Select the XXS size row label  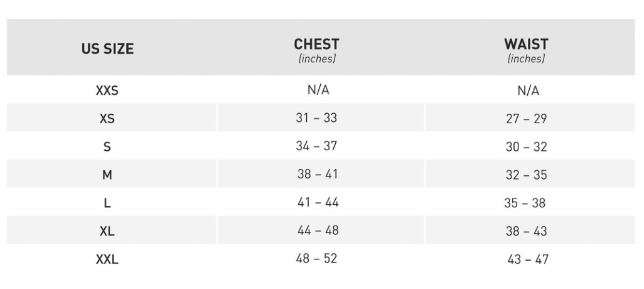tap(107, 90)
